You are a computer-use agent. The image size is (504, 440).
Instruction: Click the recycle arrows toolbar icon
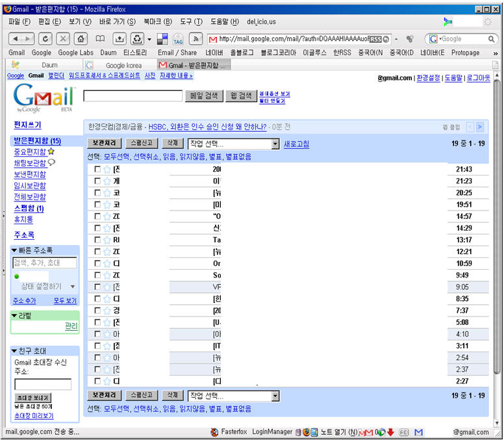tap(137, 39)
